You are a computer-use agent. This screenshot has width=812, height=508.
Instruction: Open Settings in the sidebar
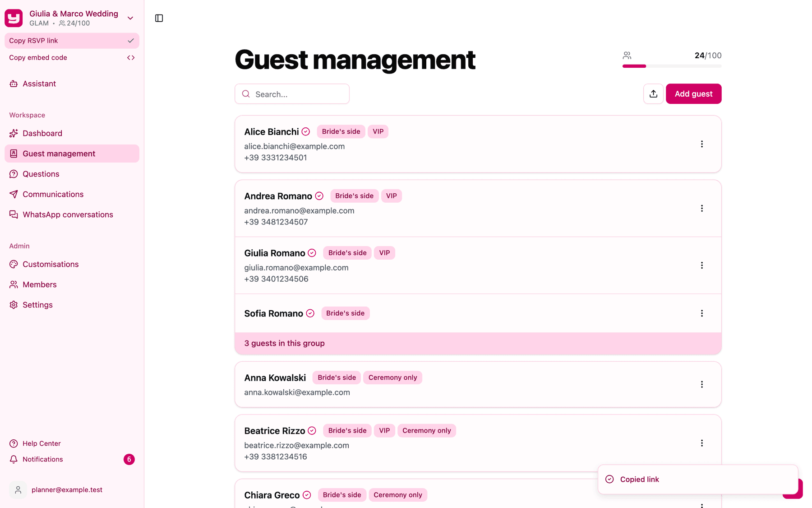tap(72, 305)
